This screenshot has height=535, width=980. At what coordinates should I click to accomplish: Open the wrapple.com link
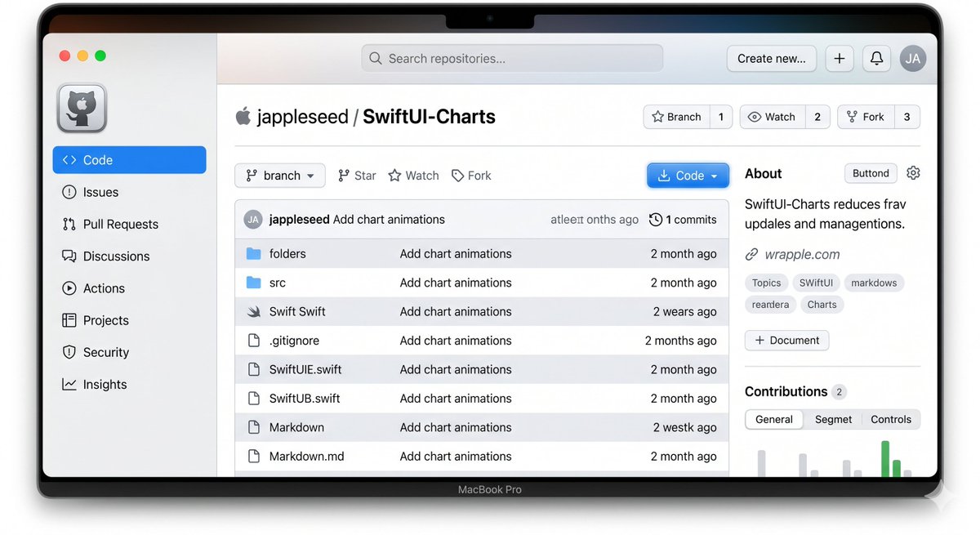pos(802,255)
